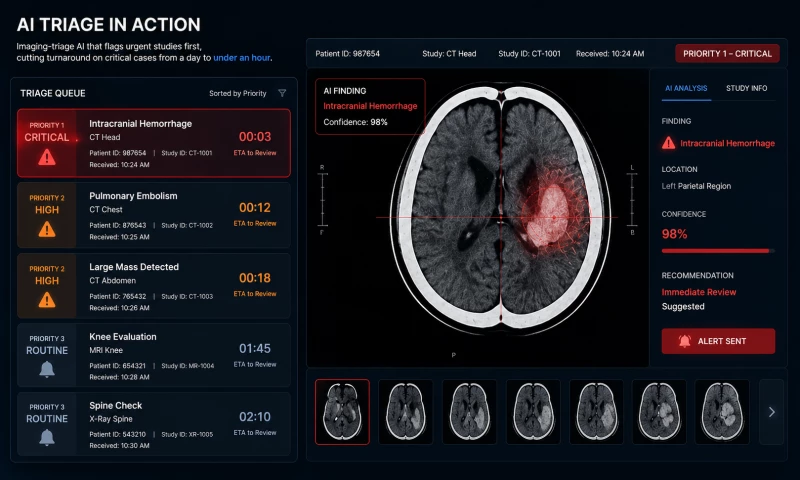
Task: Click Patient ID: 876543 in the queue
Action: click(x=117, y=225)
